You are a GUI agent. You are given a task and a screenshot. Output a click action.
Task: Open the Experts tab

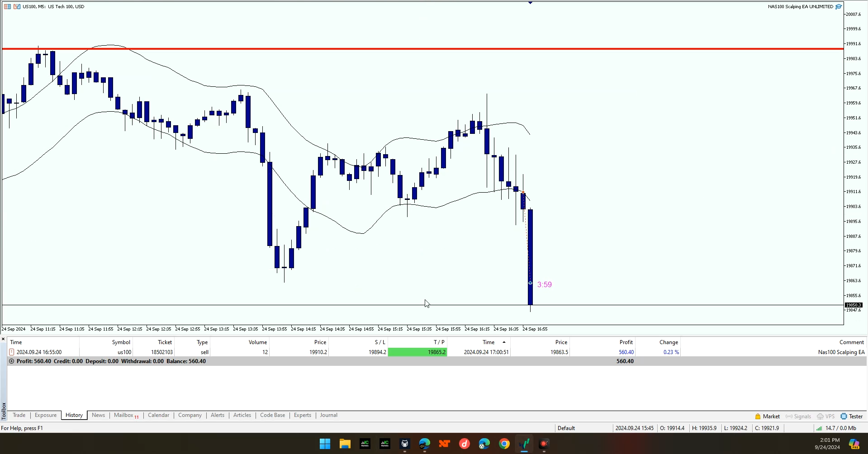[x=303, y=415]
